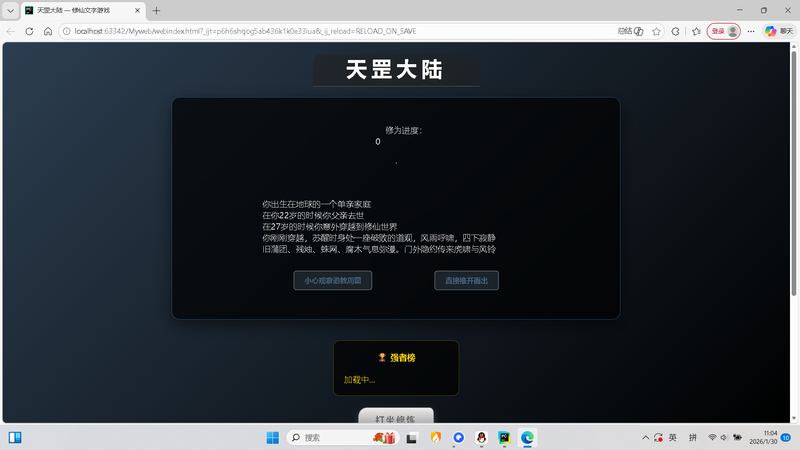Open the Microsoft Edge taskbar icon
Screen dimensions: 800x450
tap(527, 438)
